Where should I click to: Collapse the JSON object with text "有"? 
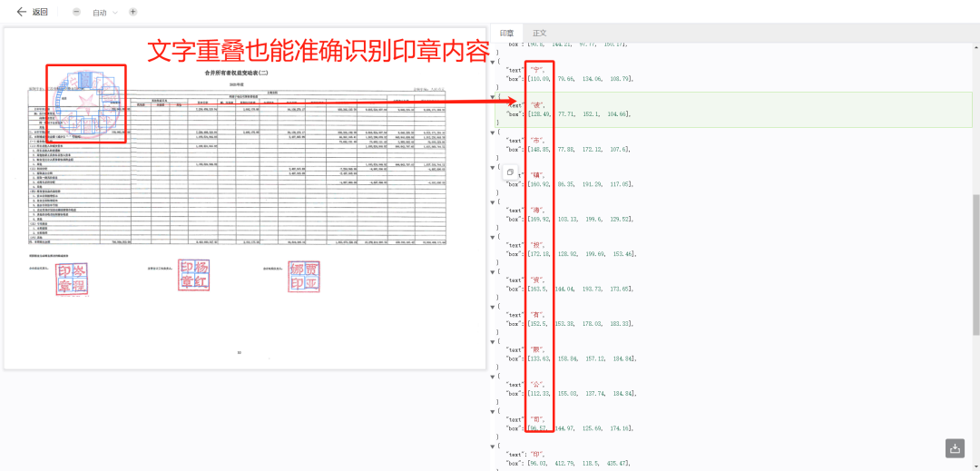tap(494, 307)
